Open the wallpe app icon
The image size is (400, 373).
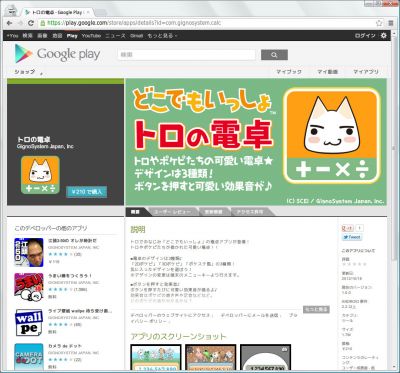[x=29, y=323]
